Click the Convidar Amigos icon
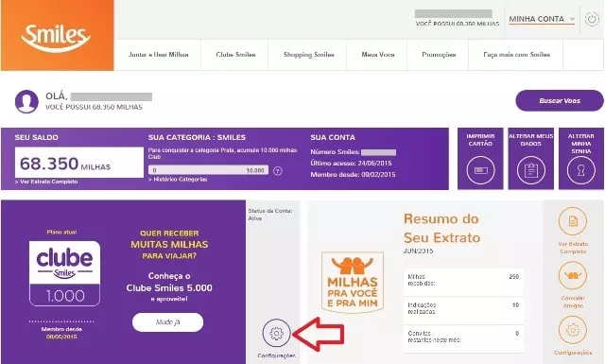 point(573,275)
